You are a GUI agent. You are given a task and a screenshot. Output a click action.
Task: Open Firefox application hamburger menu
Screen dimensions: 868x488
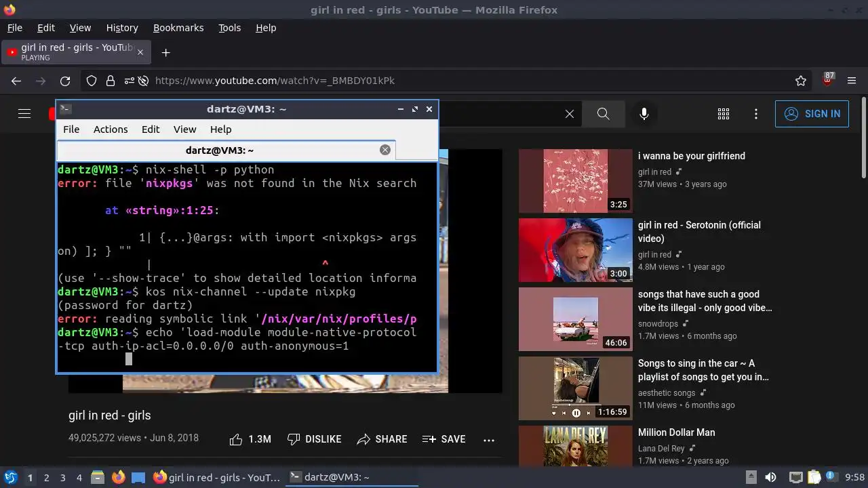coord(852,81)
